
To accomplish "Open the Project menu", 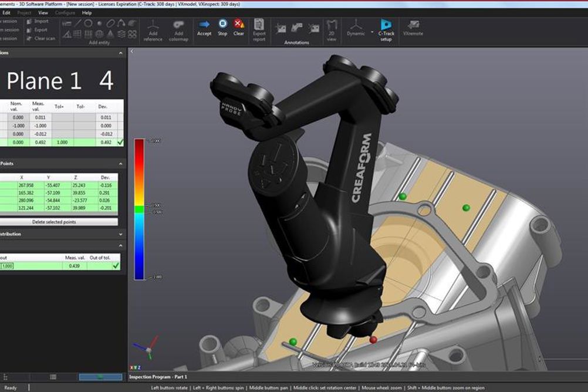I will pos(24,12).
